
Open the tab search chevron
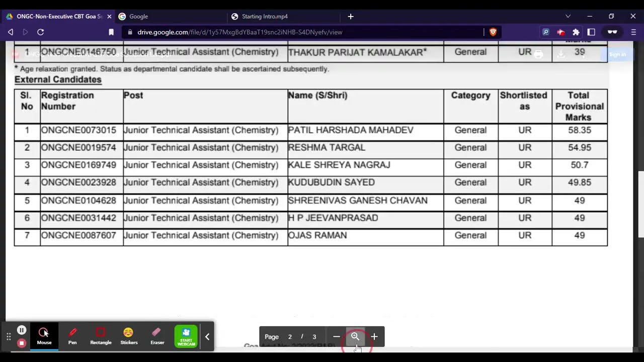568,16
